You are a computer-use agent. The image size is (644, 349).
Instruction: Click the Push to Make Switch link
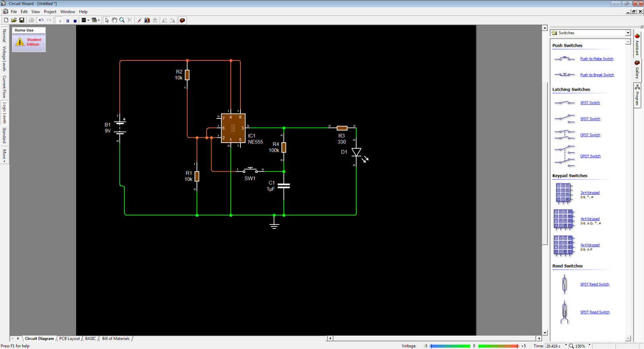596,59
